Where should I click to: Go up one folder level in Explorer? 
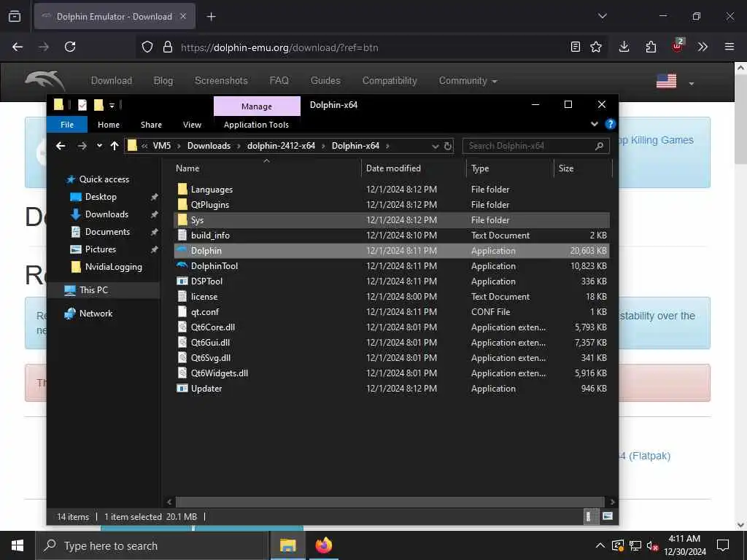coord(115,146)
